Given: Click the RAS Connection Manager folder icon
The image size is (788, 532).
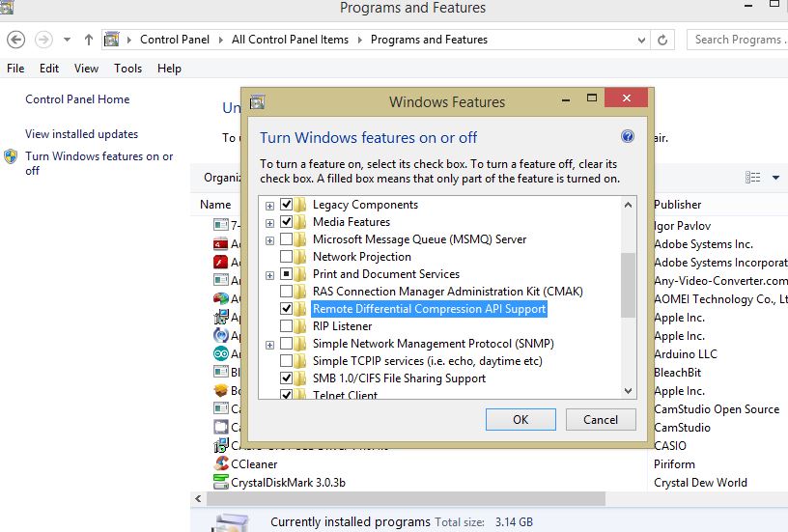Looking at the screenshot, I should click(x=300, y=292).
